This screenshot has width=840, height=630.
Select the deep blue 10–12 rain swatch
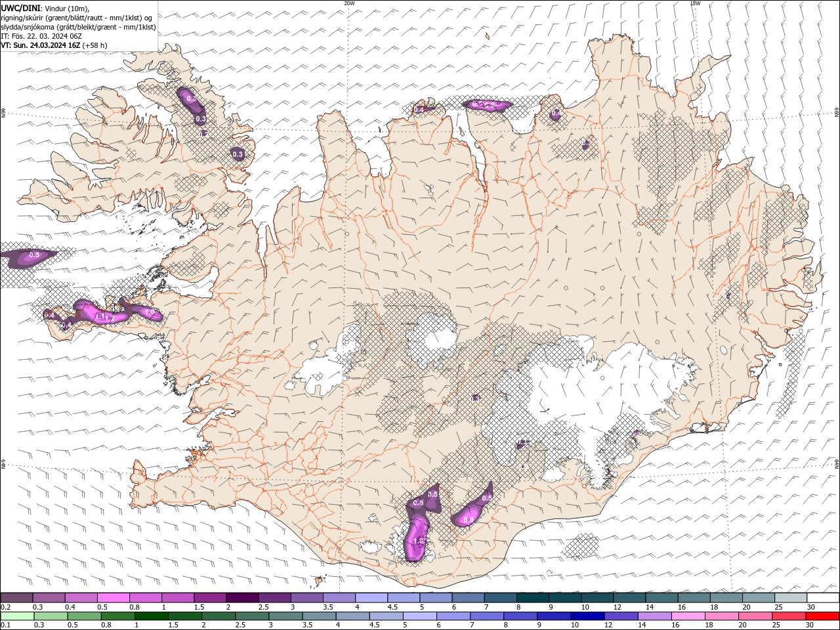[587, 616]
